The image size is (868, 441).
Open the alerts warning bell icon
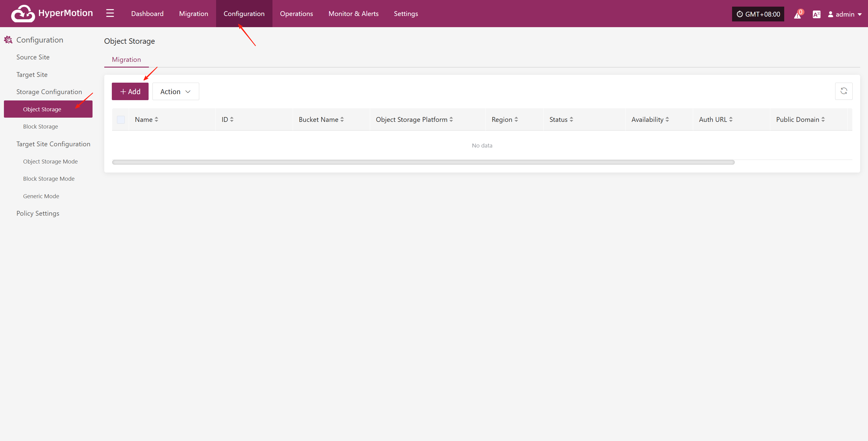[798, 14]
